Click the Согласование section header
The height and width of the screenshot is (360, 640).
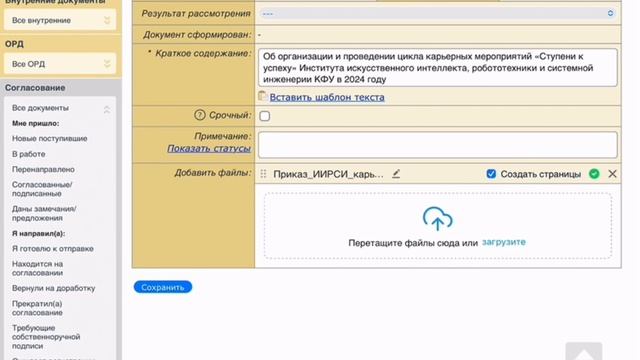tap(35, 88)
